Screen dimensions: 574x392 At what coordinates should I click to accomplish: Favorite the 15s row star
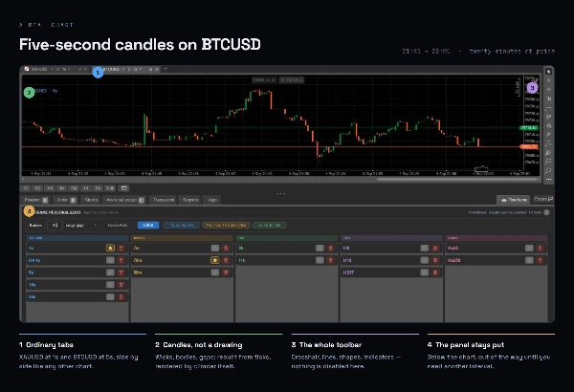pos(110,284)
